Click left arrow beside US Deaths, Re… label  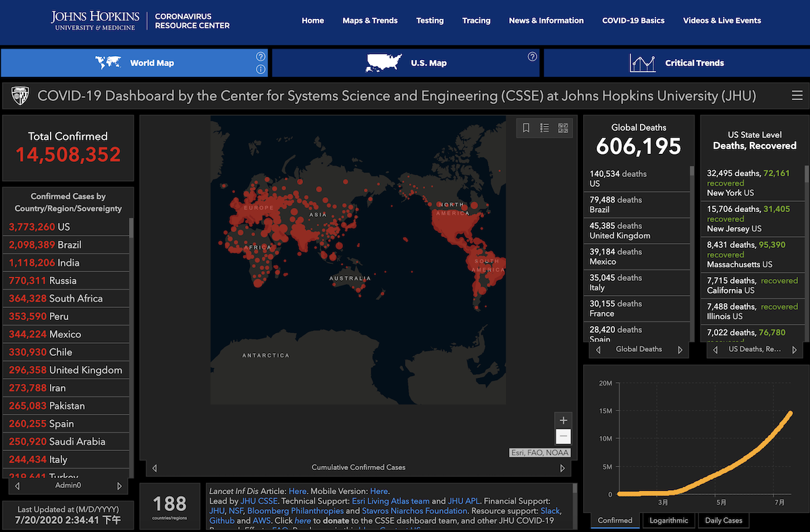click(715, 350)
